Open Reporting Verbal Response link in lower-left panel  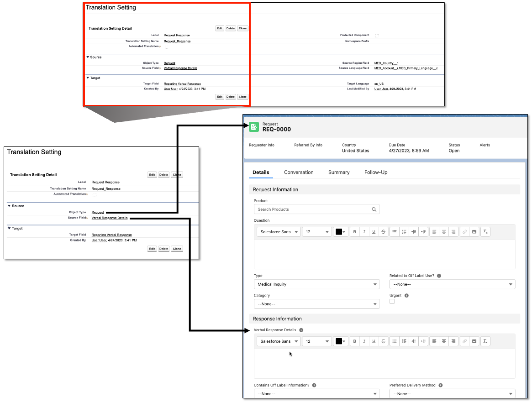click(x=111, y=235)
